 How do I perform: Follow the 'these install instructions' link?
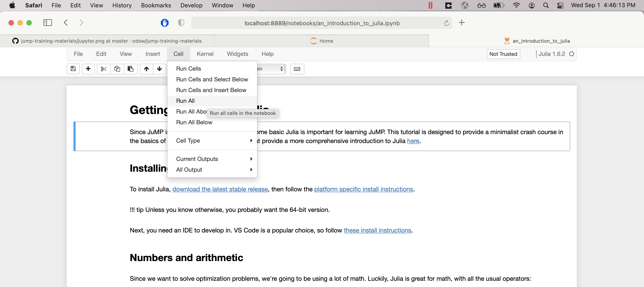pos(377,230)
